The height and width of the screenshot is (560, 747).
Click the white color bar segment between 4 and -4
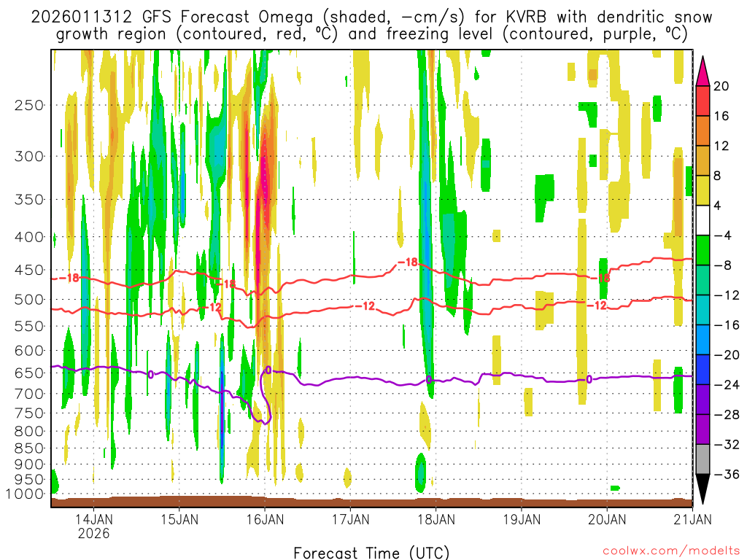(703, 220)
